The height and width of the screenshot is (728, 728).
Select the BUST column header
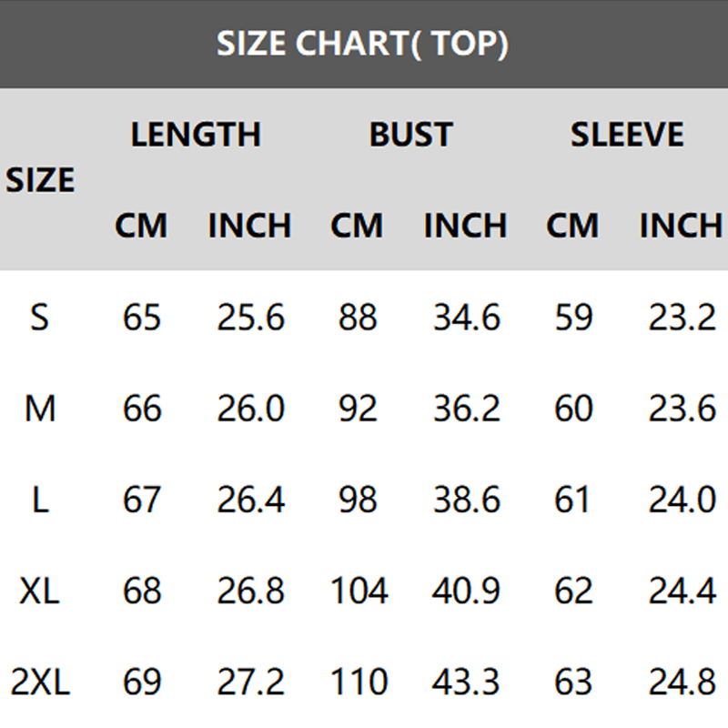[410, 135]
